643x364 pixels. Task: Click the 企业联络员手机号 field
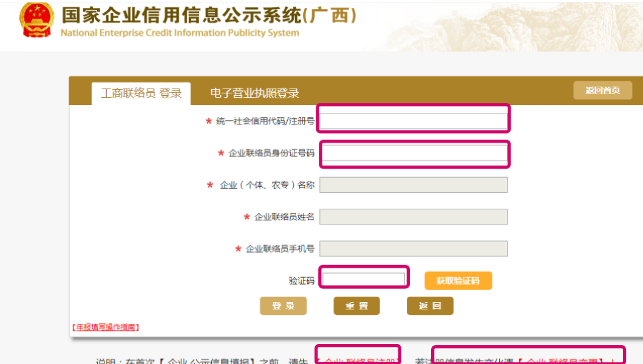click(x=413, y=249)
